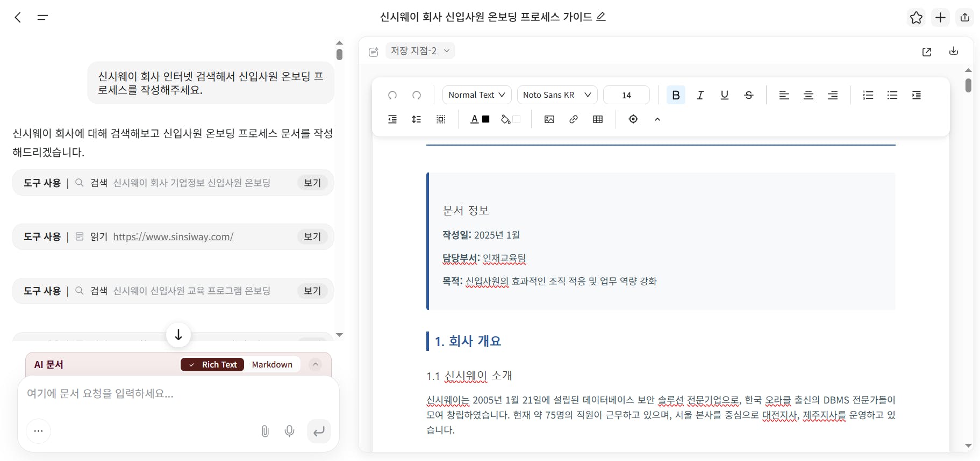Click the document scrollbar down arrow
Screen dimensions: 980x461
coord(968,445)
